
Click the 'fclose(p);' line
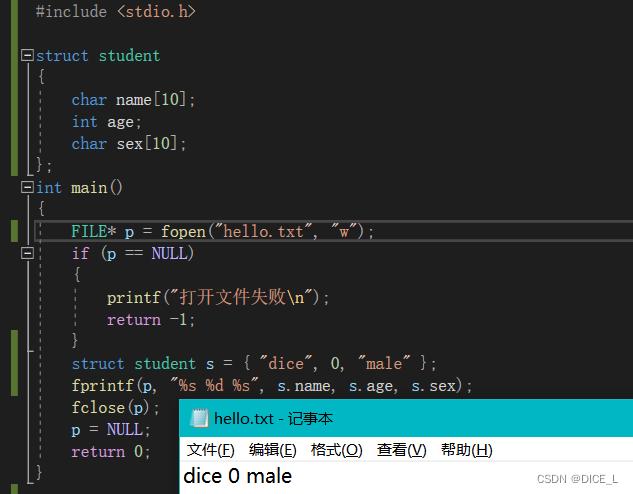[x=115, y=407]
